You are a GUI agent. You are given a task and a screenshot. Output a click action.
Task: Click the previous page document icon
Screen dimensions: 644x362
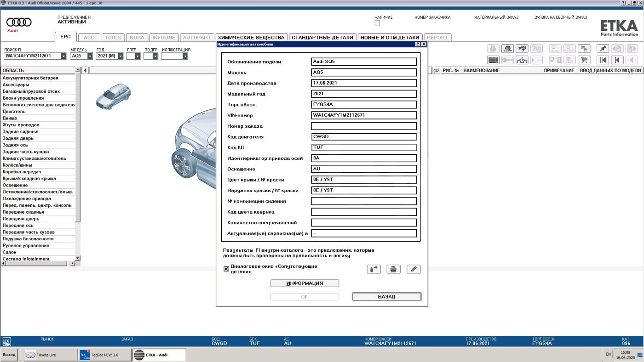pos(617,49)
